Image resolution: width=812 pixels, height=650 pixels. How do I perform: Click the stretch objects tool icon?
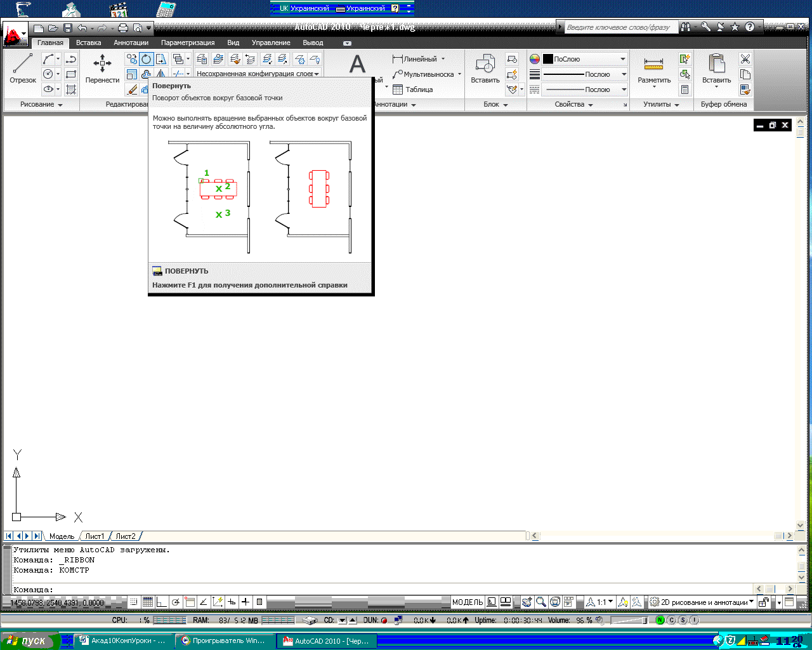tap(162, 59)
